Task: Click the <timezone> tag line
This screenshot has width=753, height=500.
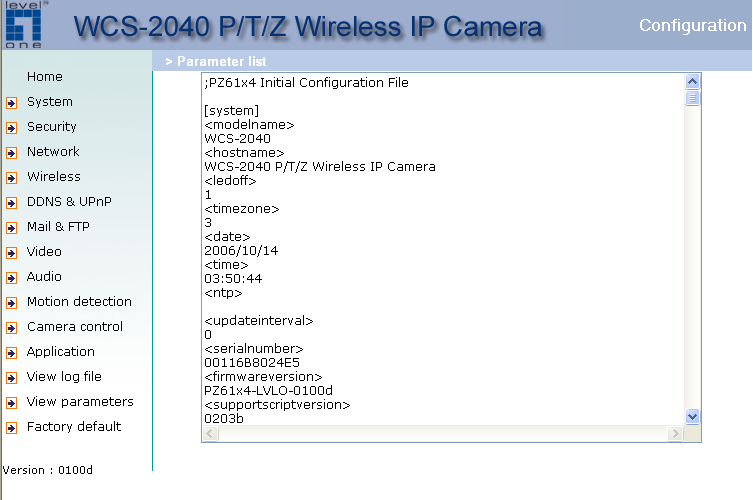Action: [242, 209]
